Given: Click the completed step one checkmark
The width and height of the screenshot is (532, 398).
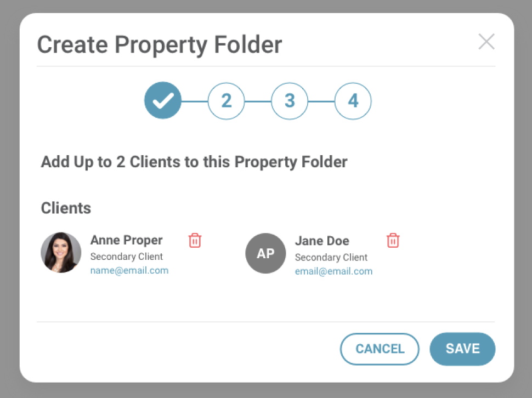Looking at the screenshot, I should pos(163,100).
